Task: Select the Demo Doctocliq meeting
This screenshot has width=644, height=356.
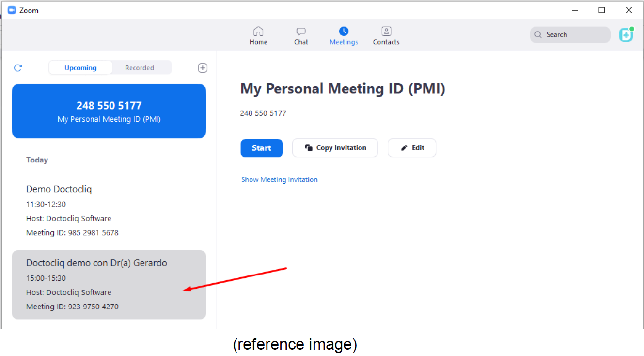Action: click(109, 211)
